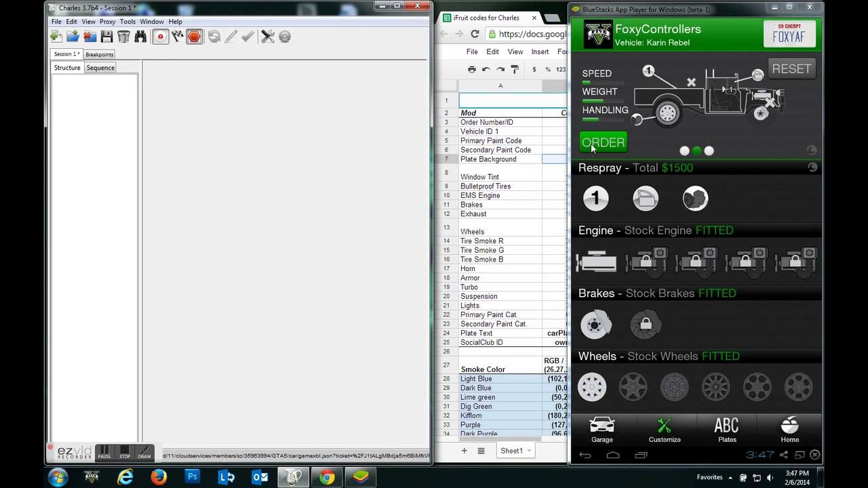Click Undo arrow in Google Sheets
This screenshot has width=868, height=488.
click(486, 69)
